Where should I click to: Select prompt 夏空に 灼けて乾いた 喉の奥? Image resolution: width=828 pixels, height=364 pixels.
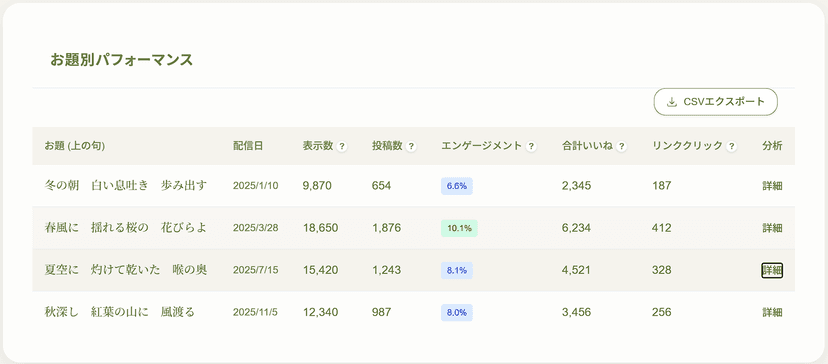coord(126,270)
